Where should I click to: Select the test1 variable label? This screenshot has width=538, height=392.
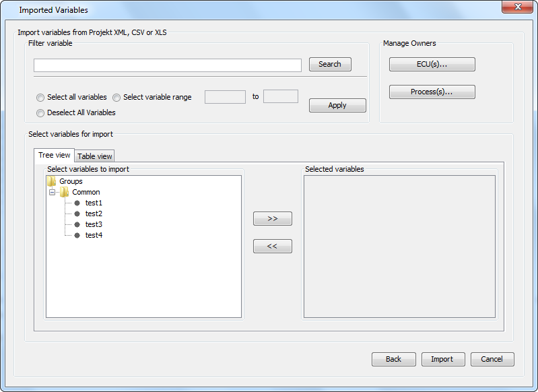(x=94, y=203)
